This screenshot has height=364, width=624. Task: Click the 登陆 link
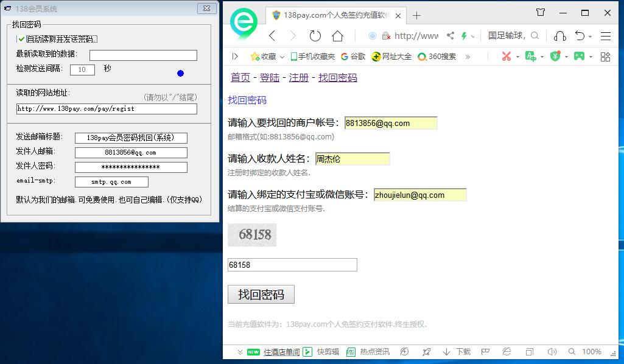[x=270, y=77]
